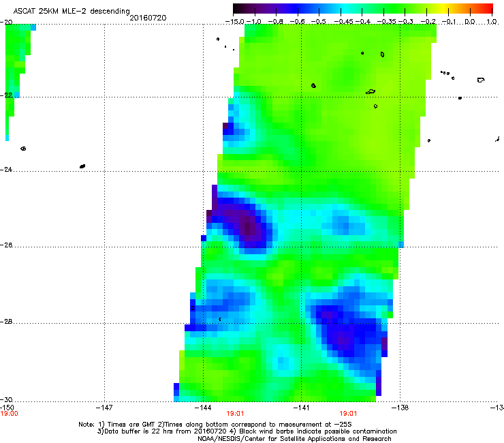
Task: Click the -150 longitude axis label
Action: (7, 408)
